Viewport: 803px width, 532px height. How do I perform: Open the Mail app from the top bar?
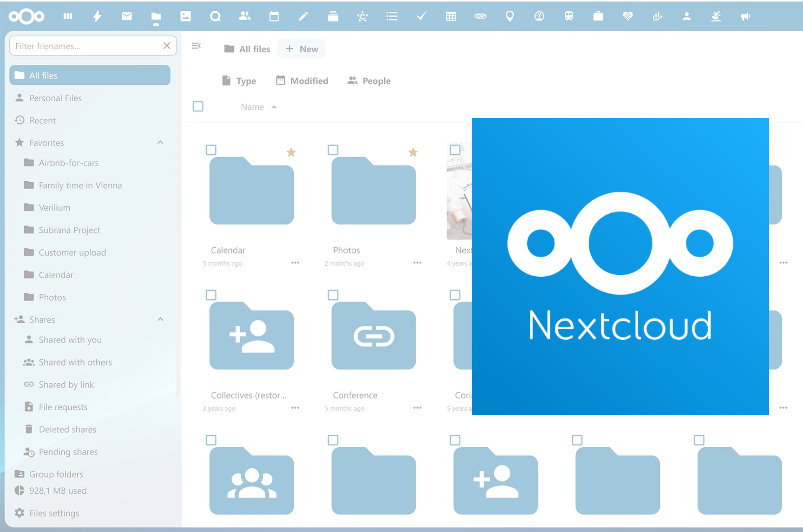point(127,16)
